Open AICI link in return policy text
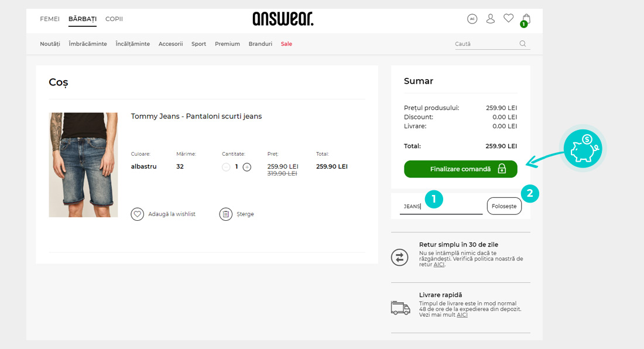This screenshot has width=644, height=349. (x=439, y=265)
